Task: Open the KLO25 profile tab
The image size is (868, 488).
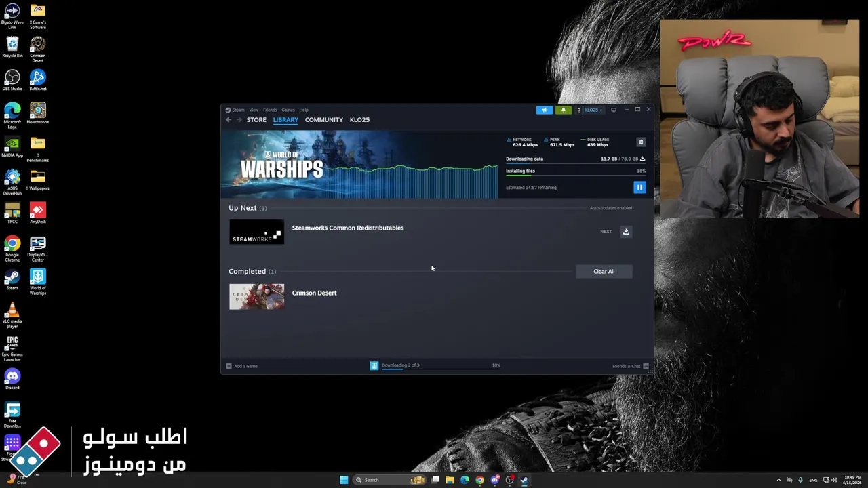Action: [359, 120]
